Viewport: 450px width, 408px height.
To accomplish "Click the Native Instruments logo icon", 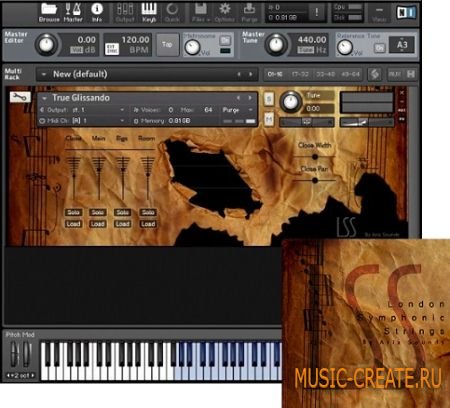I will click(406, 13).
